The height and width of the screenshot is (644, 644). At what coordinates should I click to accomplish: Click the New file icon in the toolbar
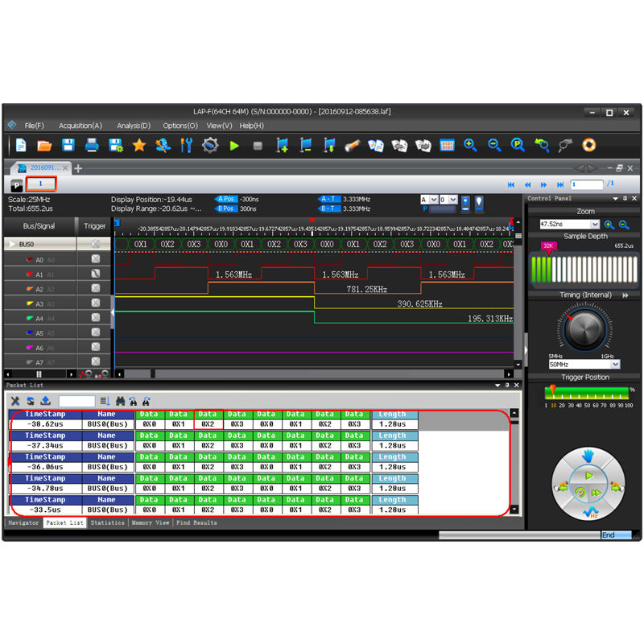coord(21,146)
